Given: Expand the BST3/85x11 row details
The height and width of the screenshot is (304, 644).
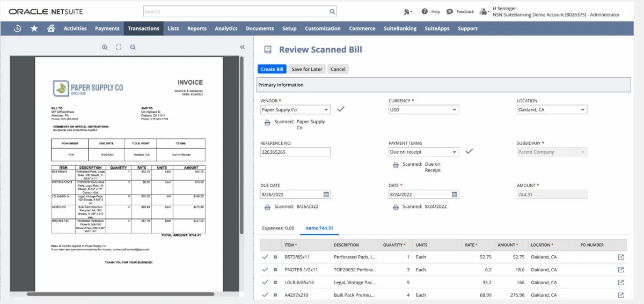Looking at the screenshot, I should (x=275, y=257).
